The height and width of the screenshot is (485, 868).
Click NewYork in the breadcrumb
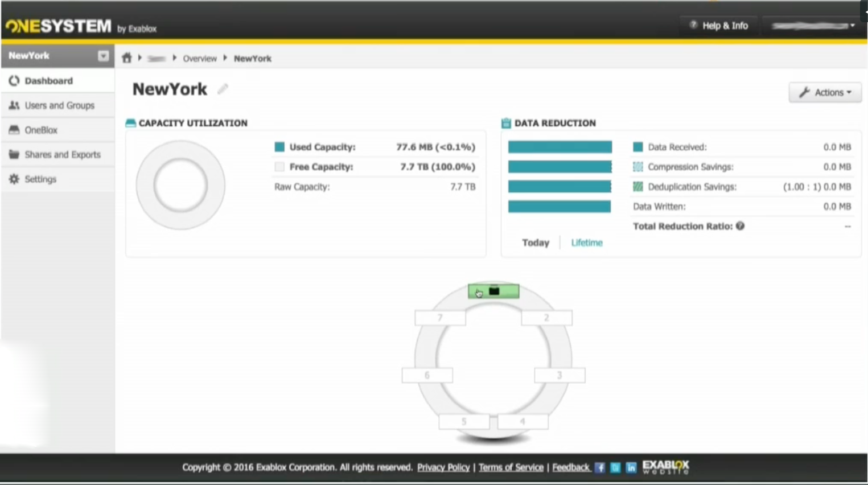tap(253, 59)
